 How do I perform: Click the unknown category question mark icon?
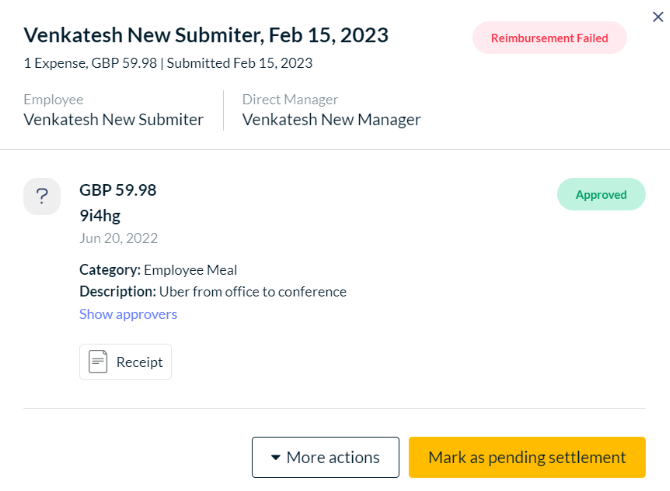pos(42,195)
